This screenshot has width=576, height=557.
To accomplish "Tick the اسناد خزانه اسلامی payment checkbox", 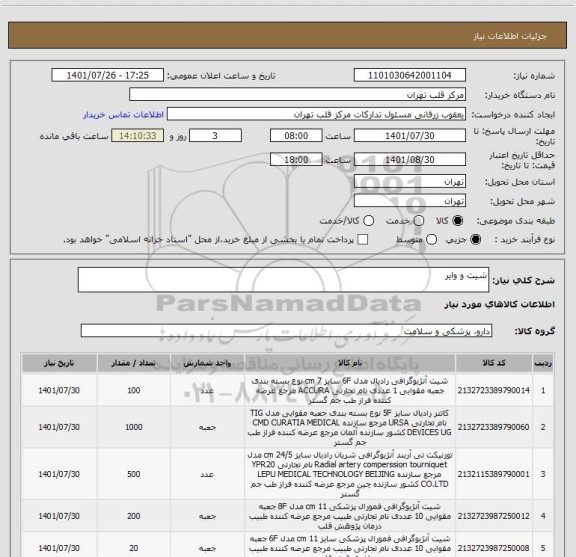I will click(363, 240).
